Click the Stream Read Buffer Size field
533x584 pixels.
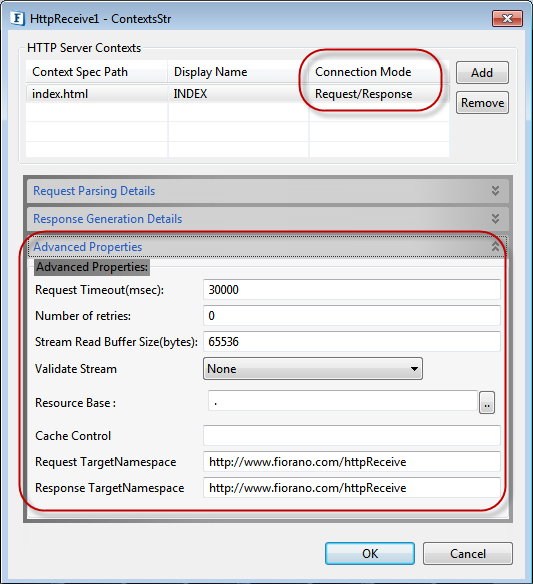tap(352, 342)
